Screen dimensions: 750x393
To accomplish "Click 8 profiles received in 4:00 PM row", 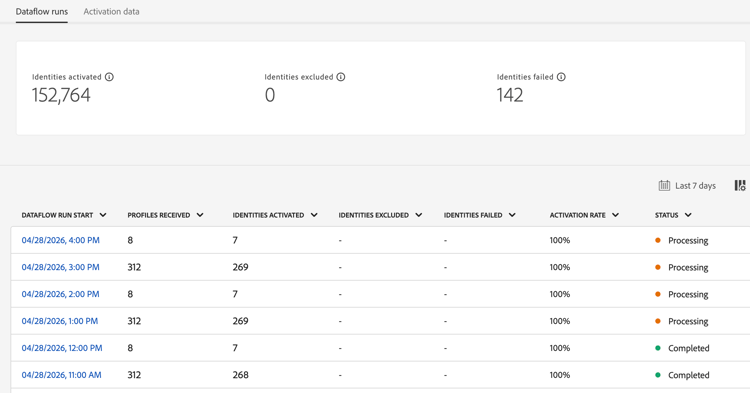I will point(130,240).
